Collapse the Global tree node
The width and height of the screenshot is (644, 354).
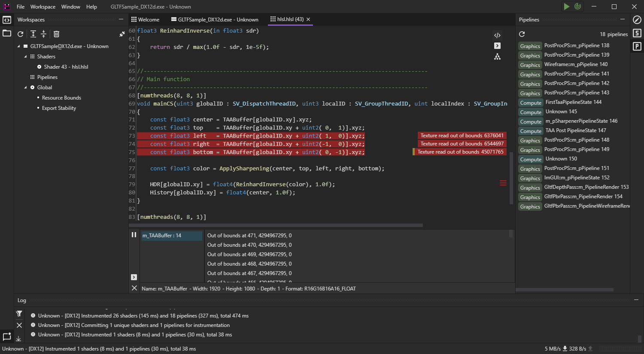(25, 88)
